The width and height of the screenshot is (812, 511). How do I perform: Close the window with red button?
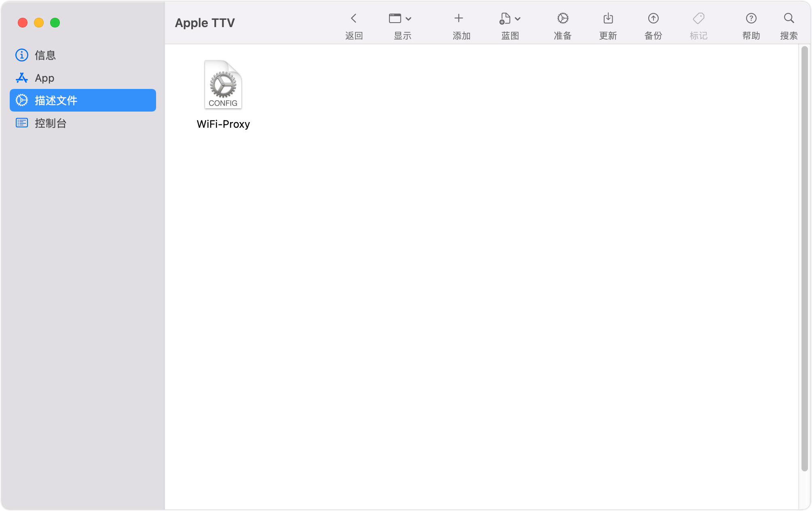[23, 23]
